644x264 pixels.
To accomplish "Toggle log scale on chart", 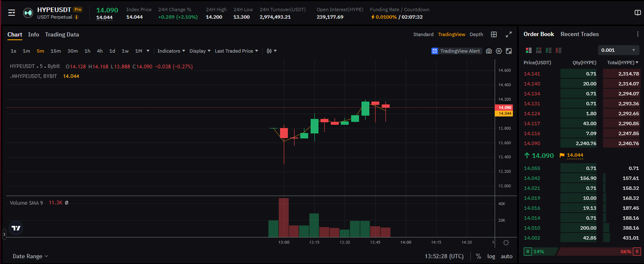I will (x=491, y=256).
